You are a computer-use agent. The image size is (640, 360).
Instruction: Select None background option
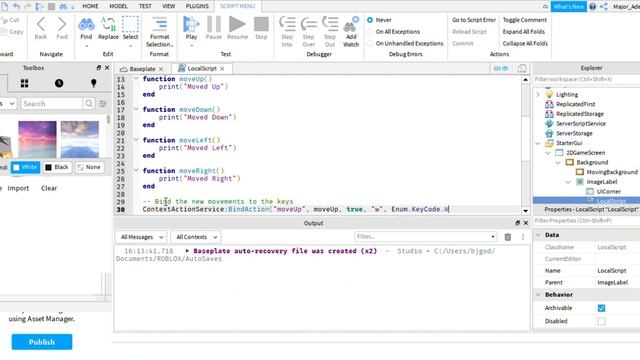(89, 167)
